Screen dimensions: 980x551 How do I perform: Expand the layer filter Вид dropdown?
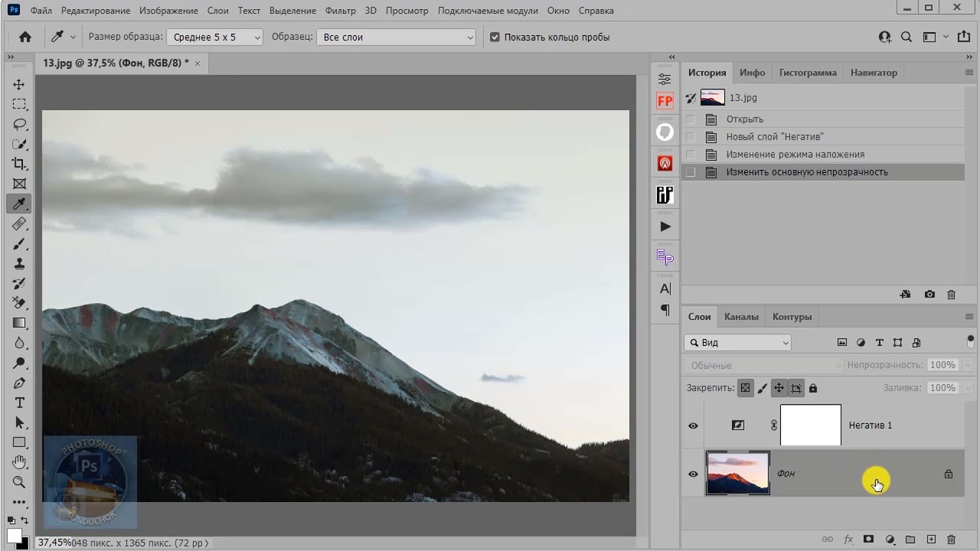tap(737, 343)
